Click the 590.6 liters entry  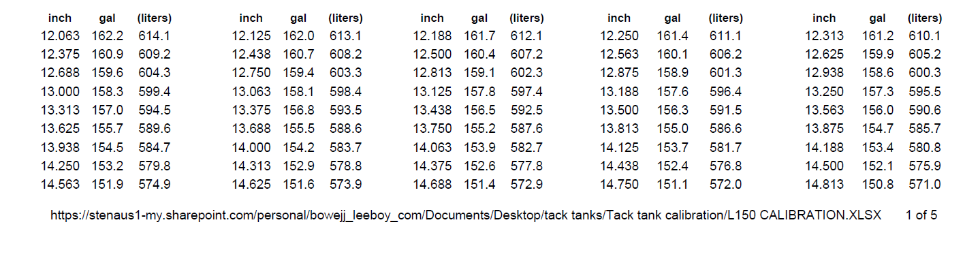point(925,110)
